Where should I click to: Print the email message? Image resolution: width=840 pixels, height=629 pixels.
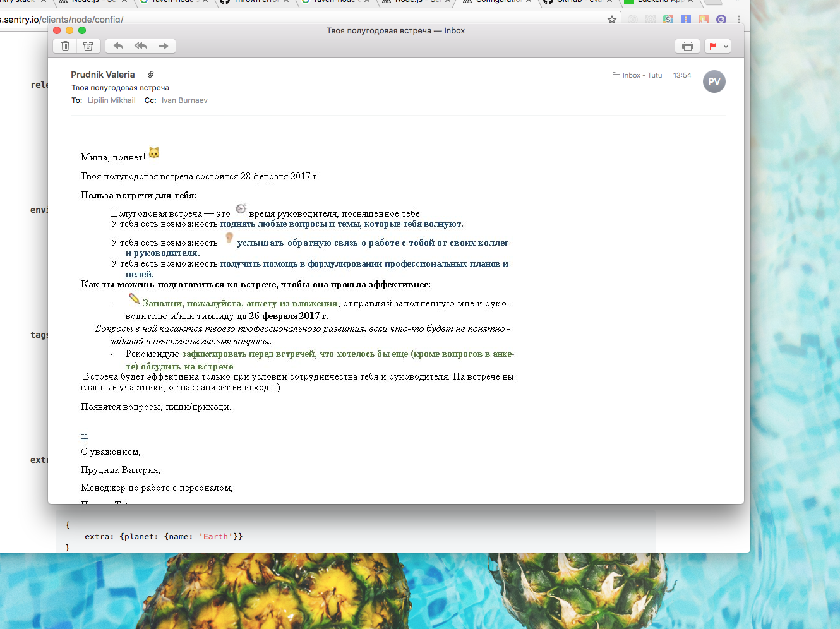pos(688,46)
